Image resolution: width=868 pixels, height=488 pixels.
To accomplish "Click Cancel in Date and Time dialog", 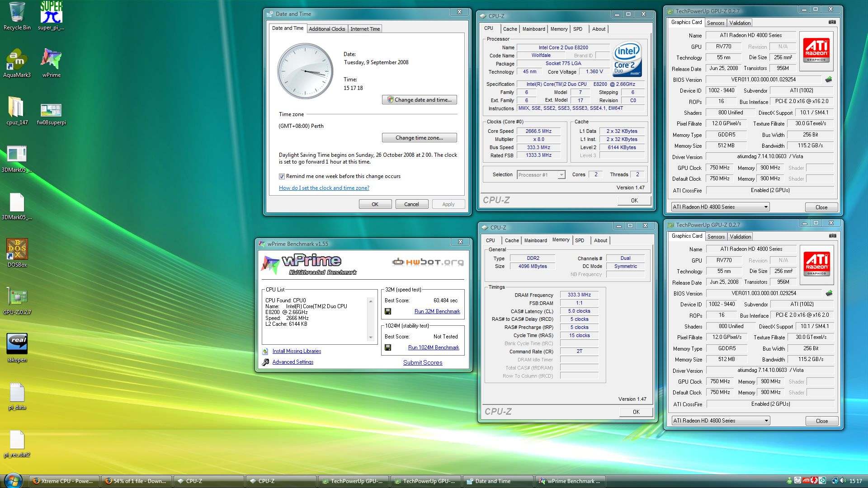I will [411, 204].
